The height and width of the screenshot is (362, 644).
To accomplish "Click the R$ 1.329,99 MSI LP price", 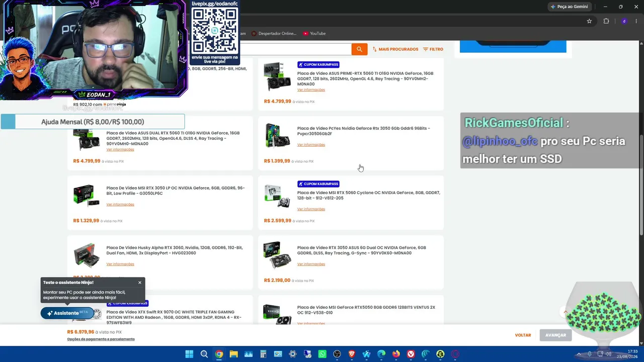I will 86,221.
